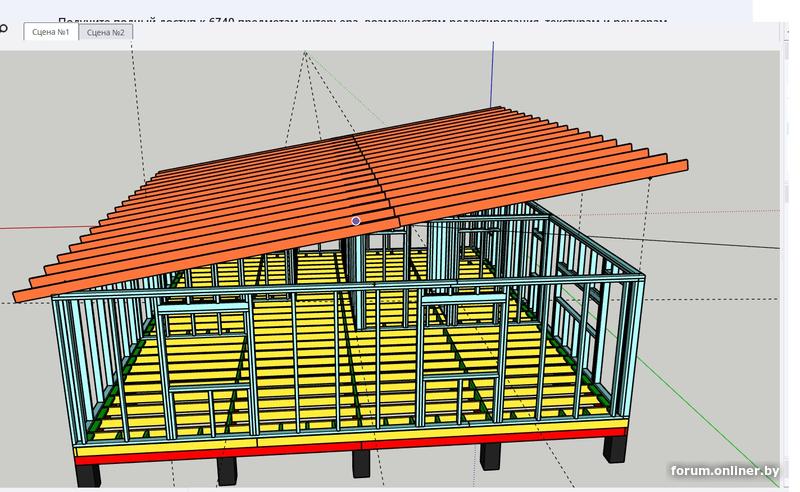Click the forum.onliner.by watermark
The image size is (800, 492).
(x=725, y=471)
